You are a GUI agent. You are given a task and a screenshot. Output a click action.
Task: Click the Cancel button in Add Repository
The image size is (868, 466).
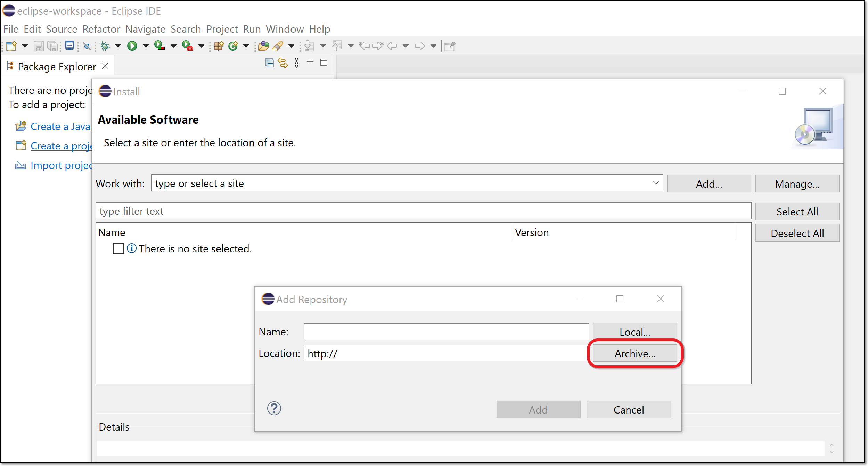click(629, 410)
